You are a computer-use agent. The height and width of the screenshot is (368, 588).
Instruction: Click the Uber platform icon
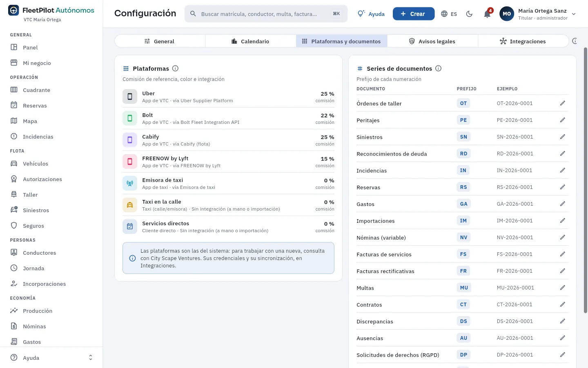coord(130,96)
